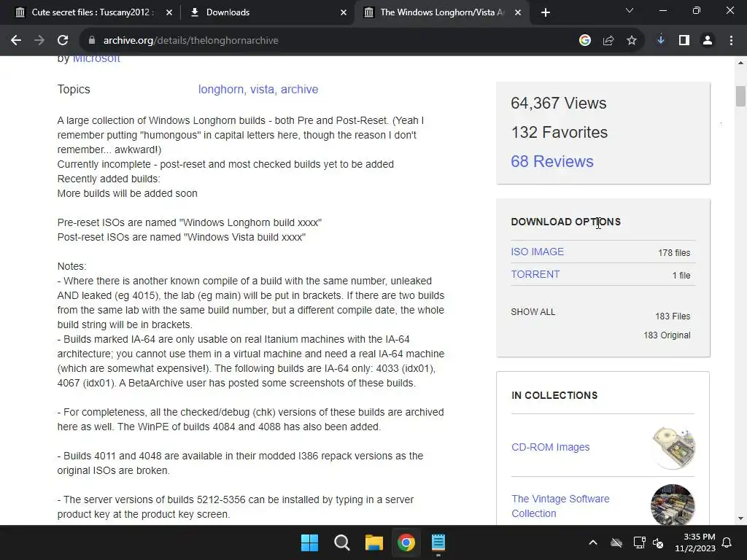
Task: Open the Microsoft creator link
Action: click(x=96, y=59)
